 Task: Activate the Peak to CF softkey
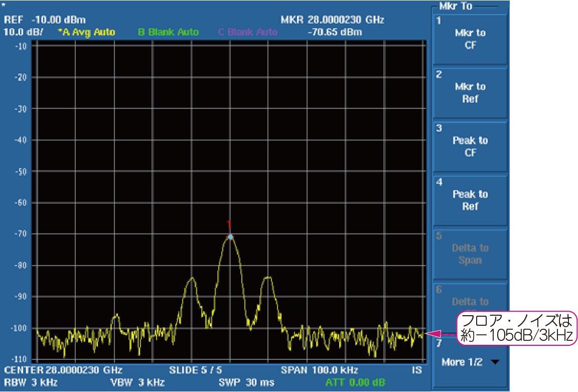[470, 147]
